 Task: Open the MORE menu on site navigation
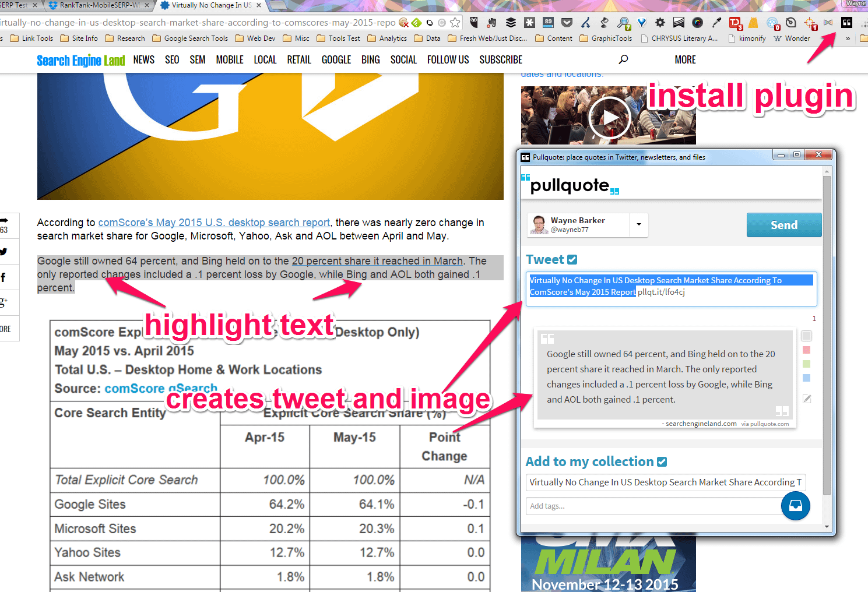(685, 59)
